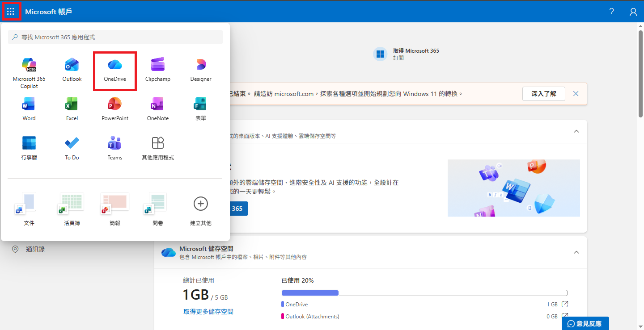
Task: Select Contacts (通訊錄) in the sidebar
Action: pyautogui.click(x=35, y=249)
